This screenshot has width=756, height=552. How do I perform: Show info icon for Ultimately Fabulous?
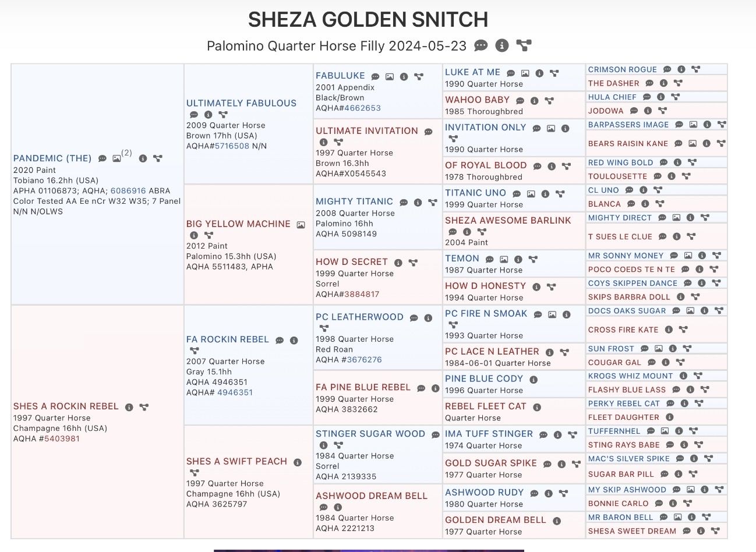[x=208, y=115]
